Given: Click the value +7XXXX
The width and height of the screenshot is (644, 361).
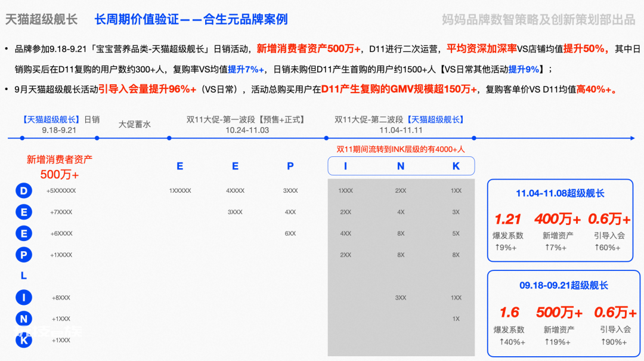Looking at the screenshot, I should point(61,212).
